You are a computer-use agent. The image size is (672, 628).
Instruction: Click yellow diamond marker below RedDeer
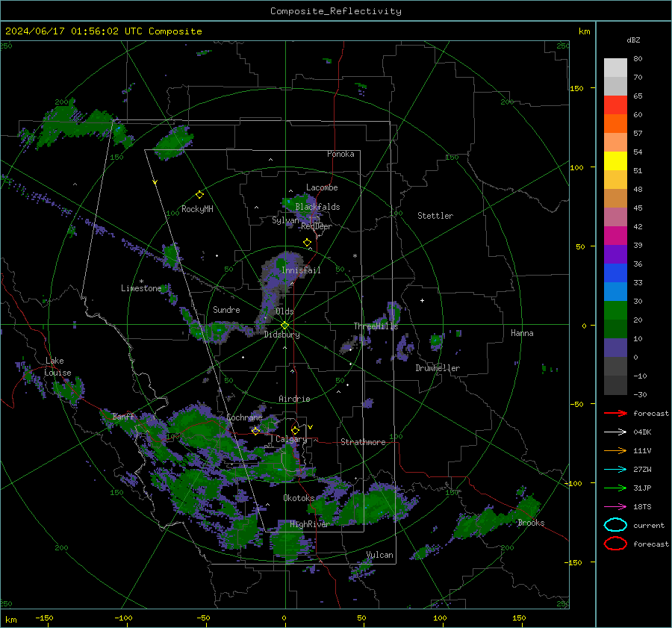pyautogui.click(x=307, y=243)
